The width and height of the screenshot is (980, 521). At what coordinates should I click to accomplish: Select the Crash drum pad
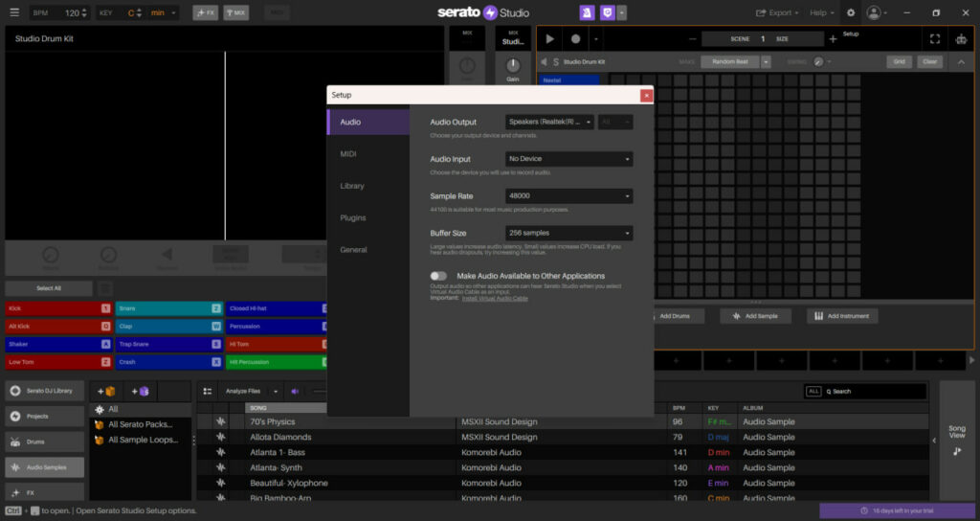click(168, 361)
